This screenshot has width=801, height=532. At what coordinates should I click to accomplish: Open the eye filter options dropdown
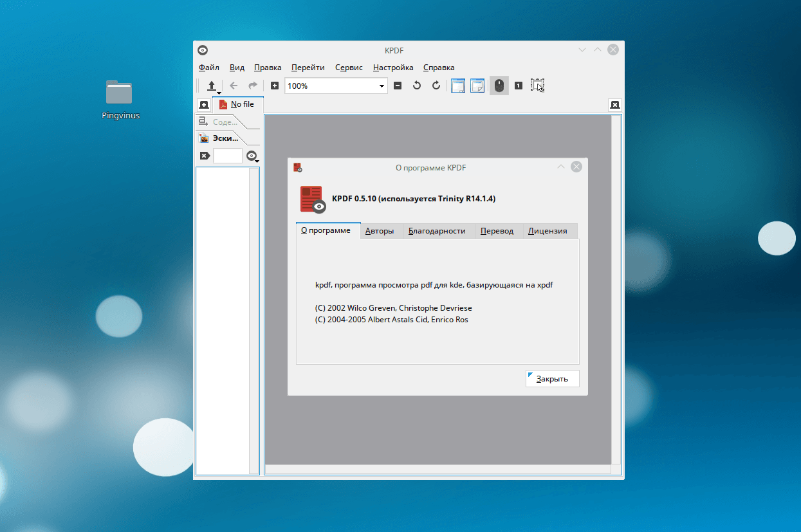tap(252, 156)
